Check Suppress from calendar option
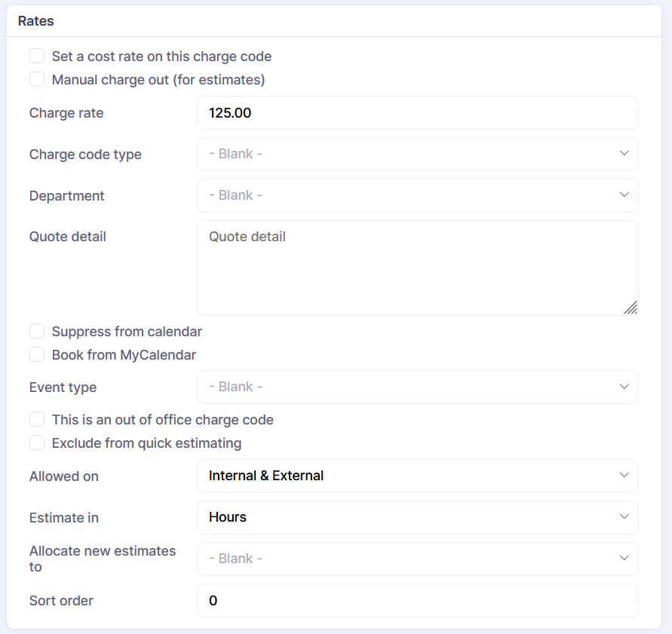Screen dimensions: 672x634 [x=37, y=332]
